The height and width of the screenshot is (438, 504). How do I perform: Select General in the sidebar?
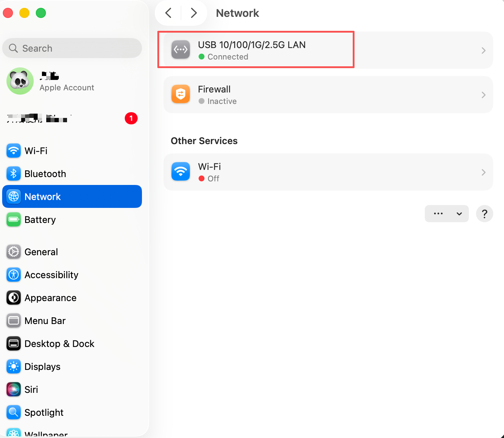tap(41, 252)
